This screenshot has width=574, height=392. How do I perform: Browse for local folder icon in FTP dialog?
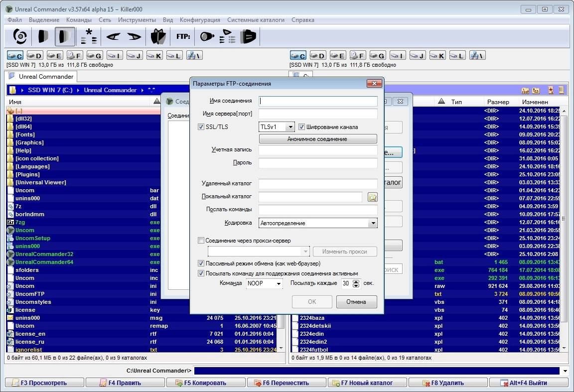pyautogui.click(x=372, y=197)
